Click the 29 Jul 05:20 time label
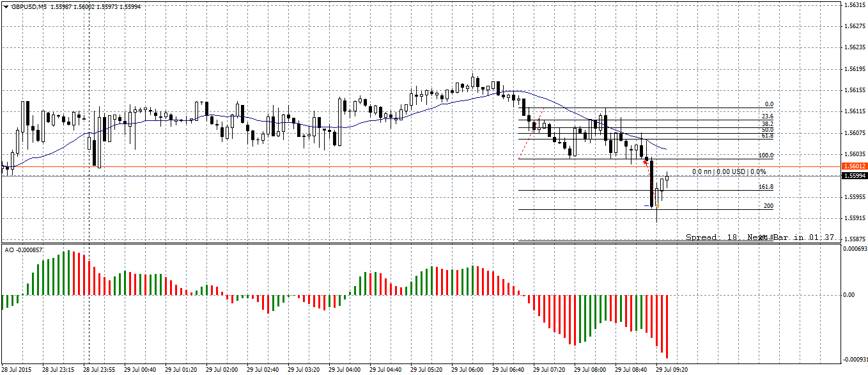Screen dimensions: 868x375 coord(426,370)
